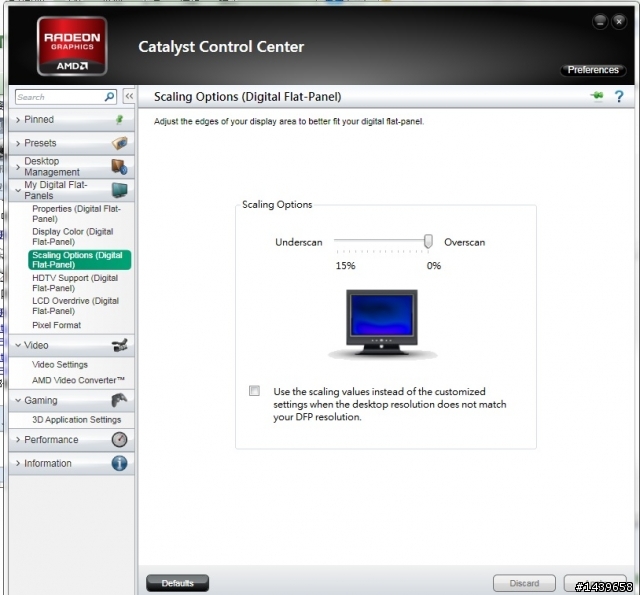
Task: Click the Presets camera icon
Action: coord(120,143)
